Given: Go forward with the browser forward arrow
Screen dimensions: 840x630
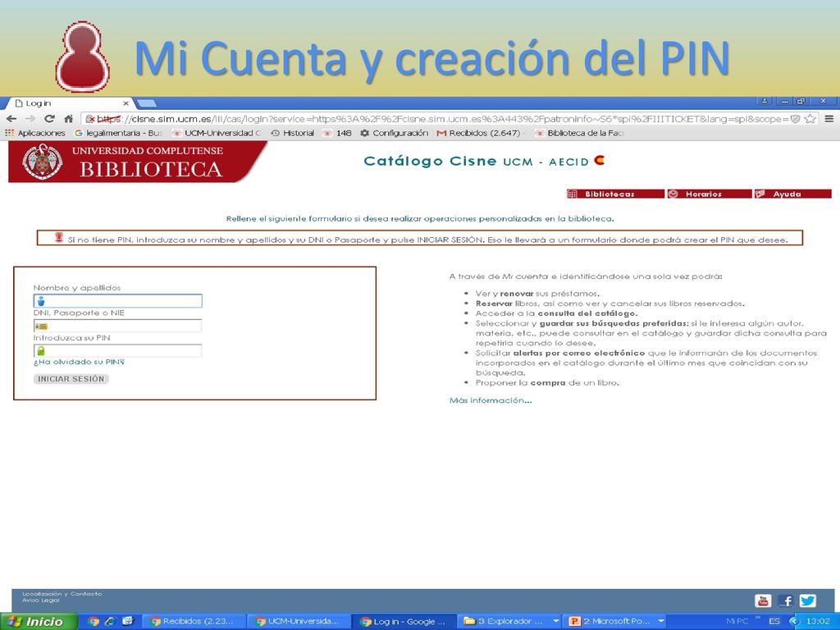Looking at the screenshot, I should [30, 118].
